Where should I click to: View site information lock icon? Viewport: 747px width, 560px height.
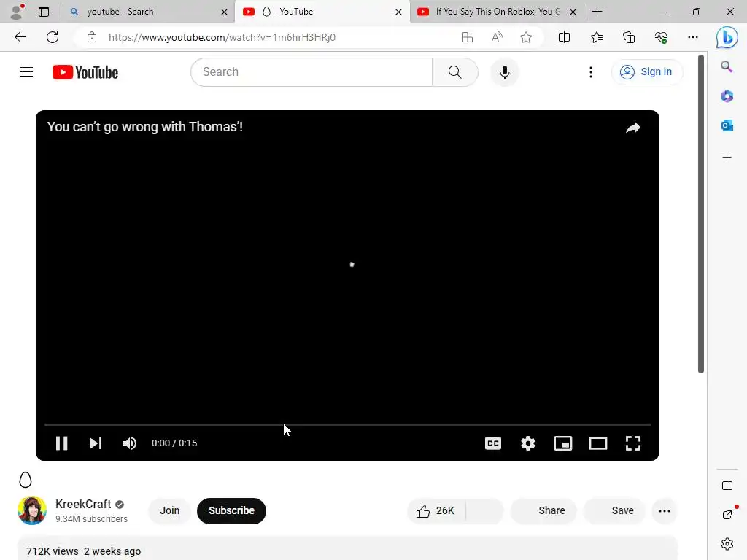(x=92, y=37)
